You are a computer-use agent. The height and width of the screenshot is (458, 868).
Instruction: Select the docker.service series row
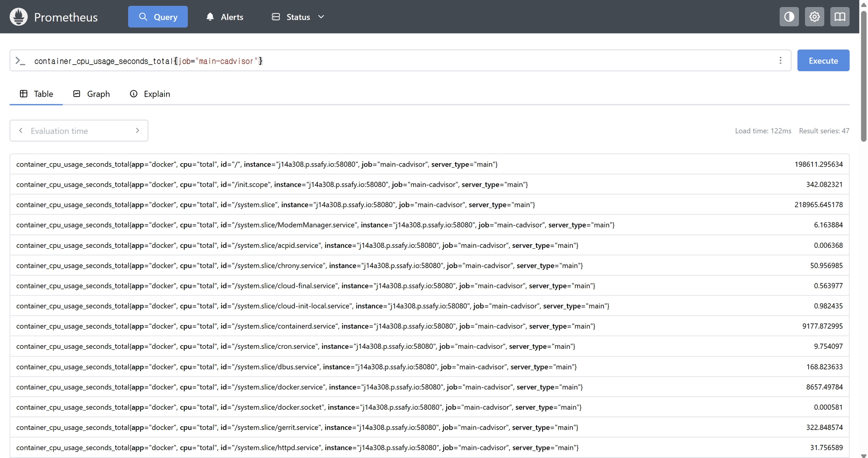(429, 387)
